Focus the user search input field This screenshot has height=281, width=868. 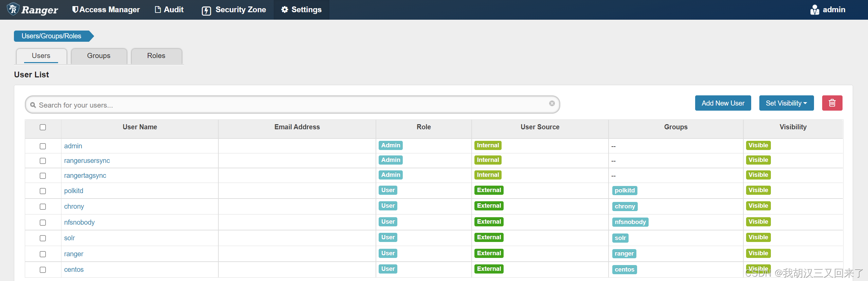pos(292,105)
